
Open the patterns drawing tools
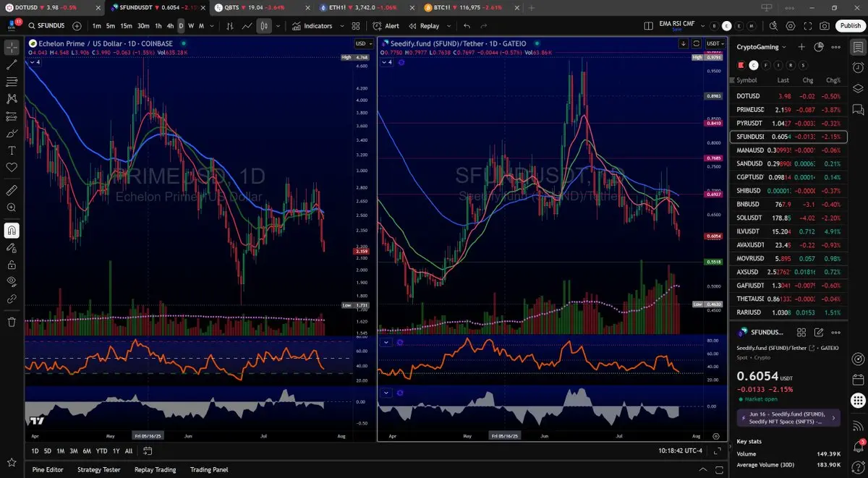[12, 99]
